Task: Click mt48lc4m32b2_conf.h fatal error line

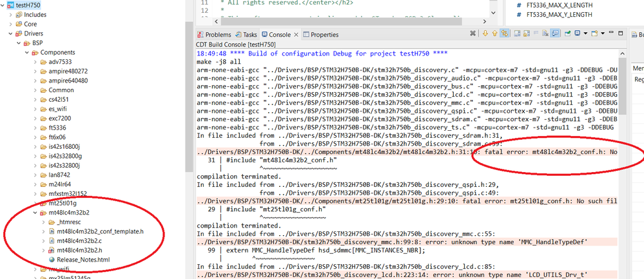Action: [407, 152]
